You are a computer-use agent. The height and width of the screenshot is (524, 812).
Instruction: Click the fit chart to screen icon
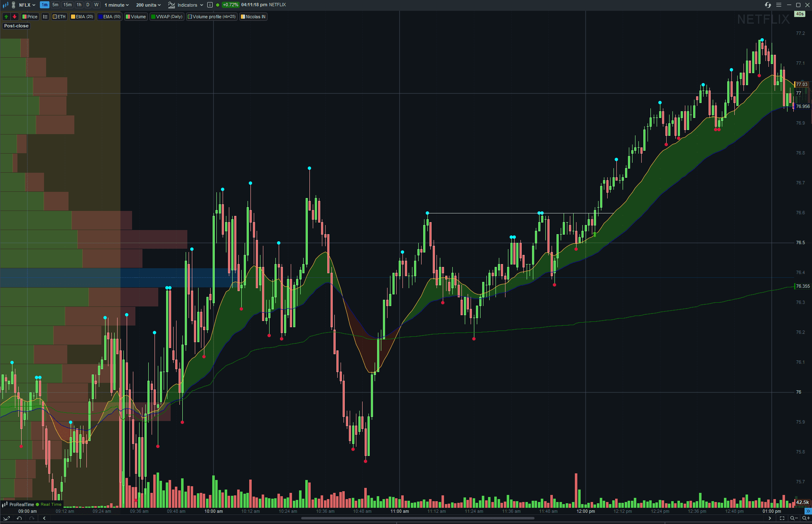click(x=782, y=518)
